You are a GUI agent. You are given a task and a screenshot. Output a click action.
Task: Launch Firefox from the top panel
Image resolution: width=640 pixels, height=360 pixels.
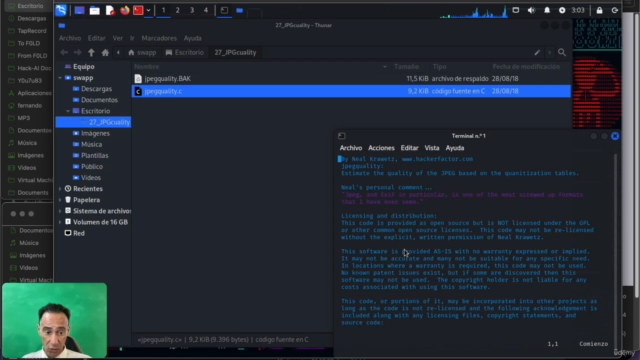tap(124, 10)
